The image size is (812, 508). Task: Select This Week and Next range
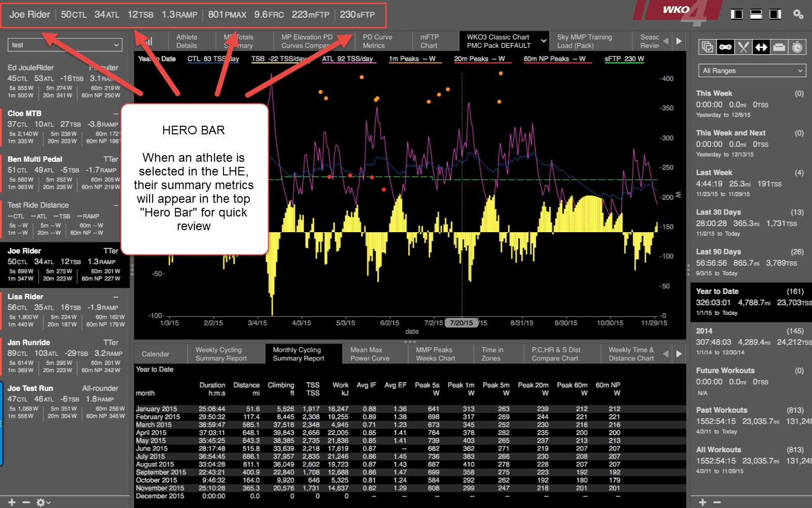tap(751, 143)
